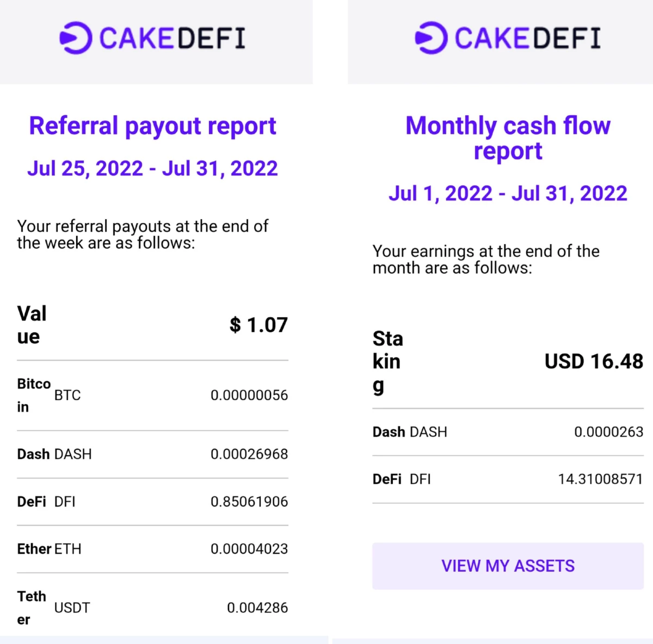Viewport: 653px width, 644px height.
Task: Select the Ether ETH row label
Action: coord(49,549)
